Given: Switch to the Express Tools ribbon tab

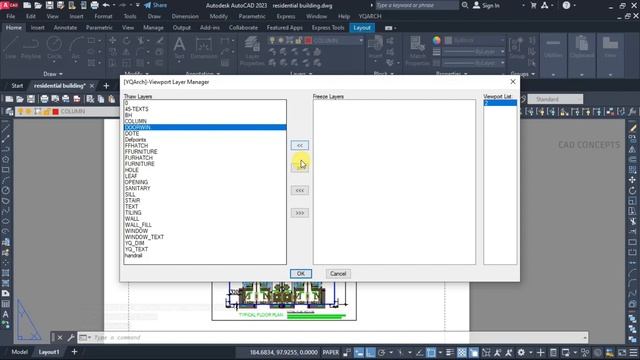Looking at the screenshot, I should (328, 28).
